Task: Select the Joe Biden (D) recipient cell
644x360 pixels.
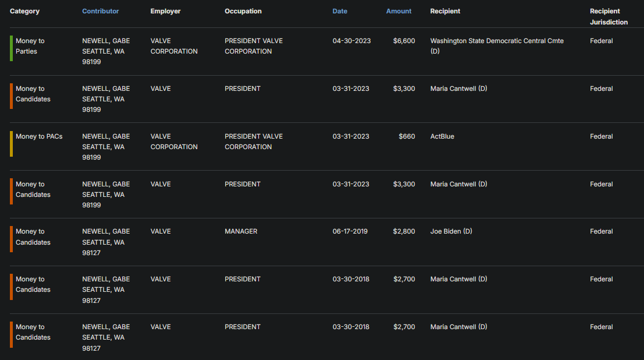Action: 451,231
